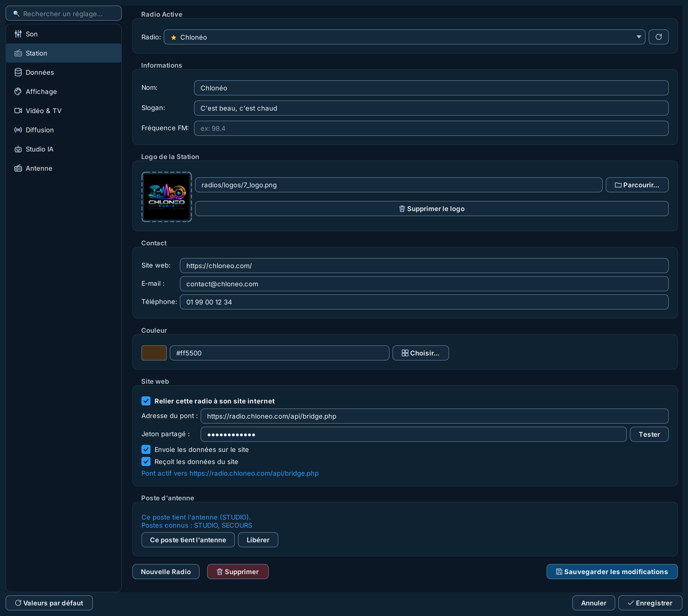The image size is (688, 616).
Task: Refresh the radio list
Action: pos(658,37)
